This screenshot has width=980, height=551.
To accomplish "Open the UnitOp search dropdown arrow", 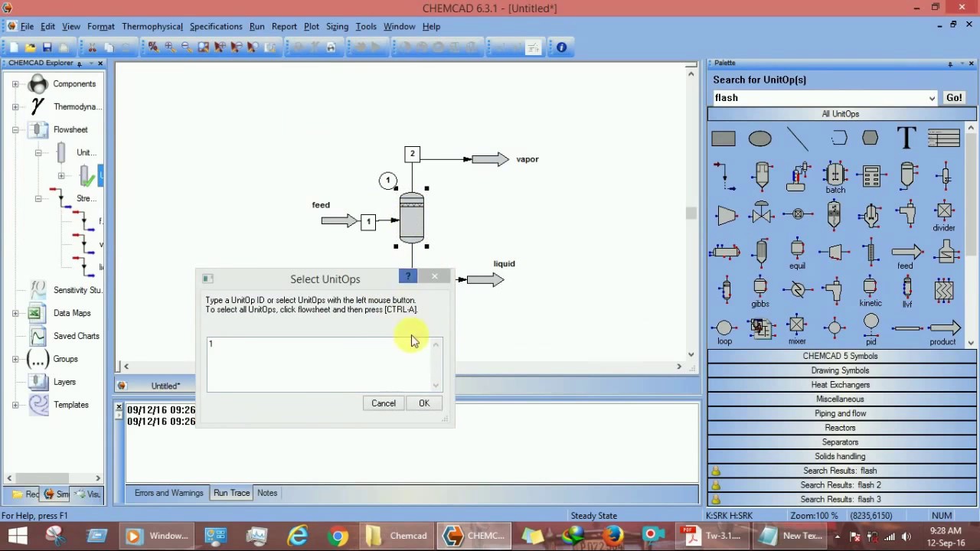I will (932, 98).
